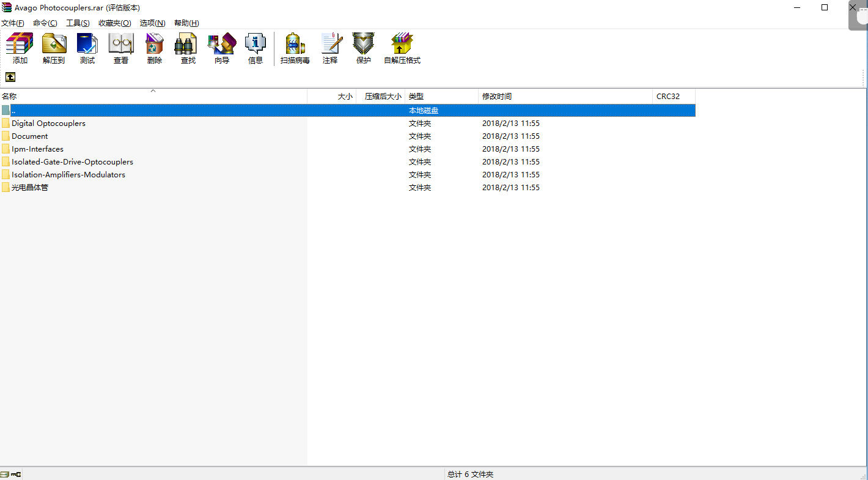The width and height of the screenshot is (868, 480).
Task: Click the WinRAR icon in the title bar
Action: coord(6,7)
